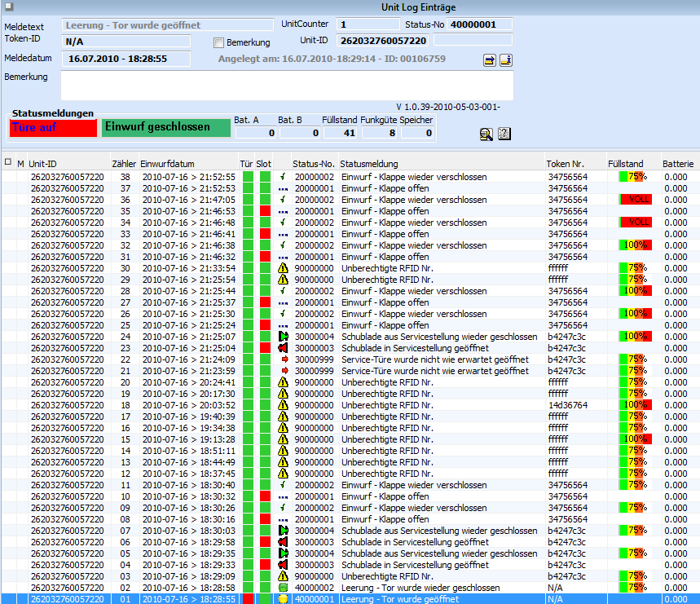Viewport: 700px width, 604px height.
Task: Click red VOLL fill level in Zähler 36 row
Action: tap(636, 200)
